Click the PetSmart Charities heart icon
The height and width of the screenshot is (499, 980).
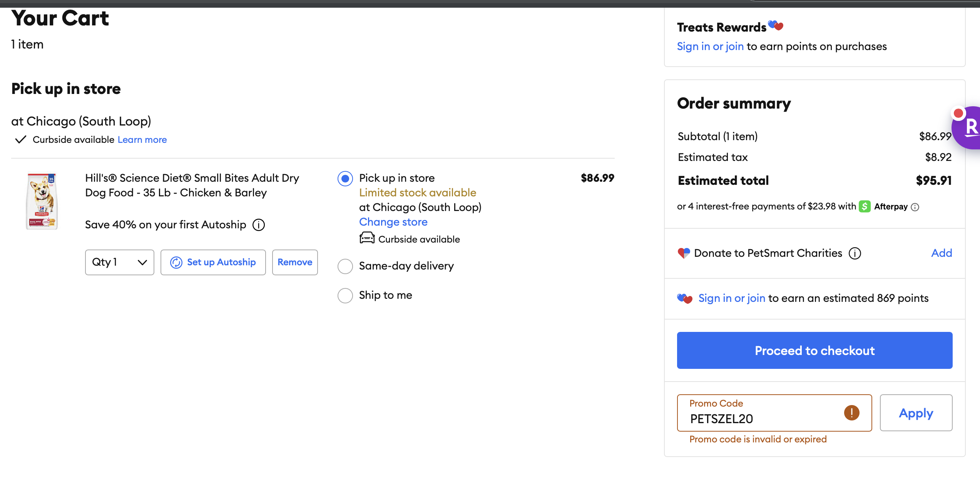[684, 253]
